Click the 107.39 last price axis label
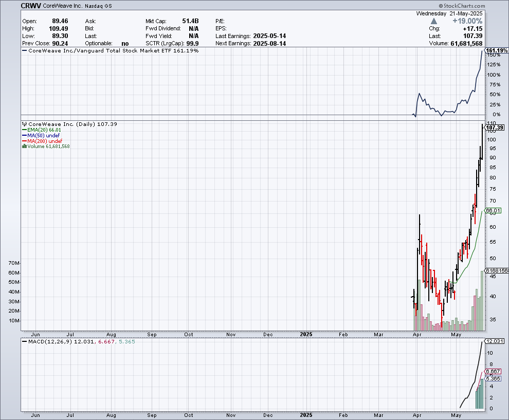 coord(495,127)
